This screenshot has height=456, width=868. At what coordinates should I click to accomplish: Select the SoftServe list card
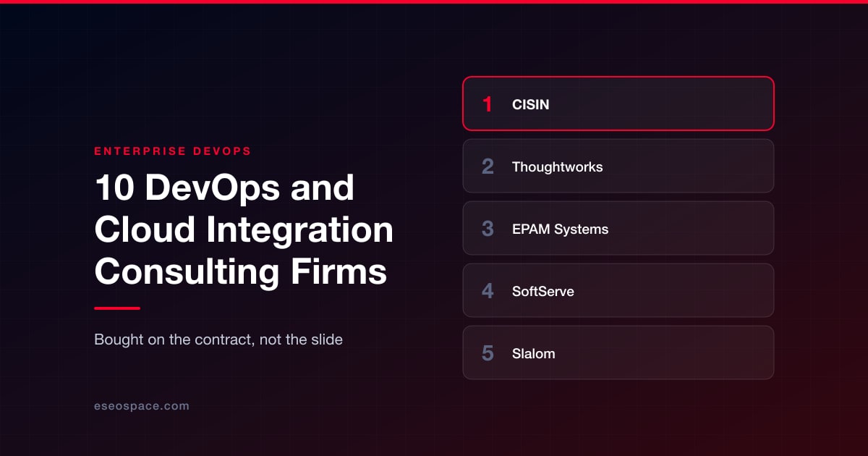pyautogui.click(x=618, y=290)
